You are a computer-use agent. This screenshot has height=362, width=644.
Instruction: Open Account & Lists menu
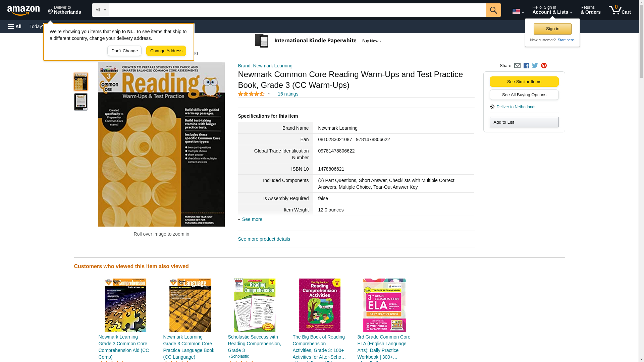(x=552, y=10)
